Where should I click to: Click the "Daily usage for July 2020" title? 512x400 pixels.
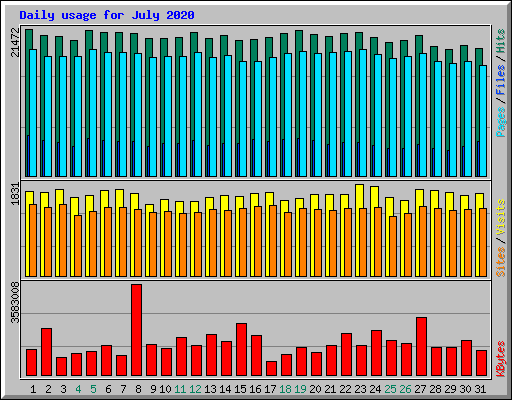coord(107,15)
